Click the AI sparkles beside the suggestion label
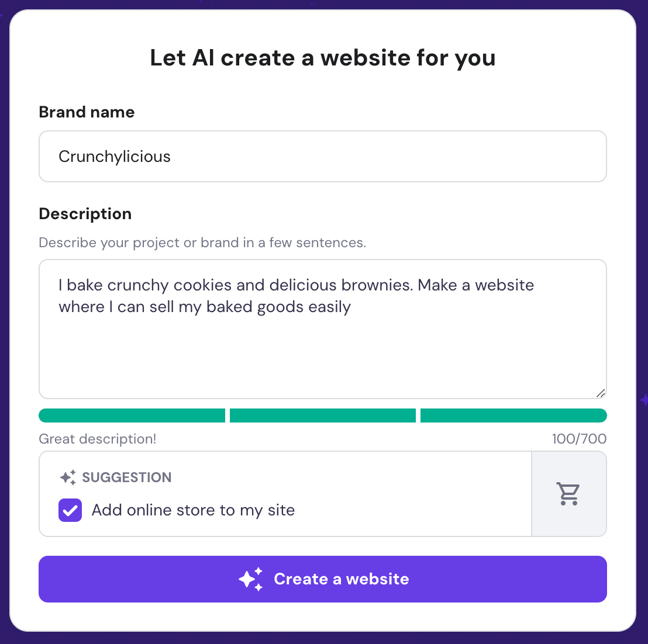The image size is (648, 644). 68,477
